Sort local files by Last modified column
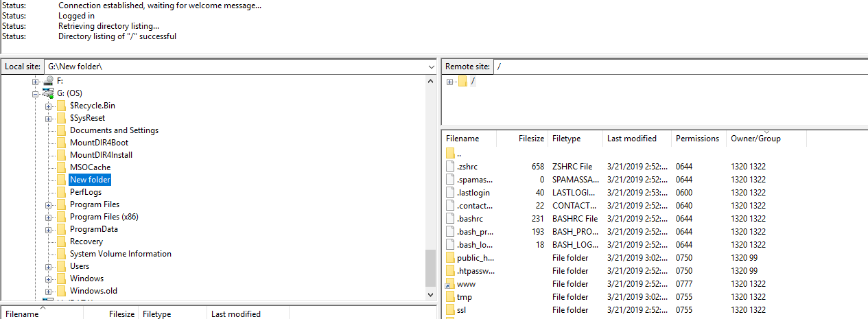Screen dimensions: 868x319 [x=248, y=314]
